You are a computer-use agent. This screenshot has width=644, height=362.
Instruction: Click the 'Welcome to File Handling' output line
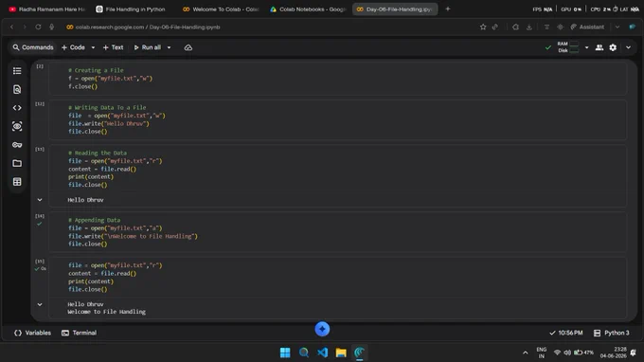coord(106,312)
